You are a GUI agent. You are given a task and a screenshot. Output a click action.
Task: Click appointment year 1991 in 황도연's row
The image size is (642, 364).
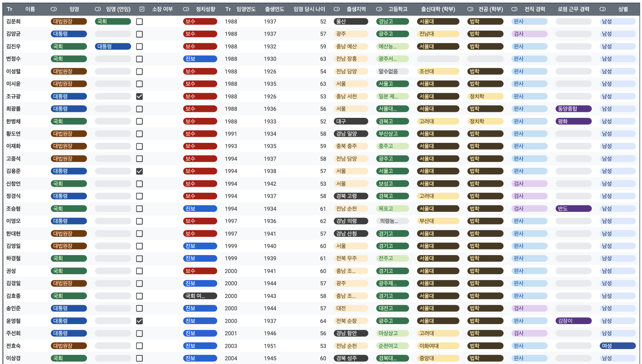(x=231, y=134)
